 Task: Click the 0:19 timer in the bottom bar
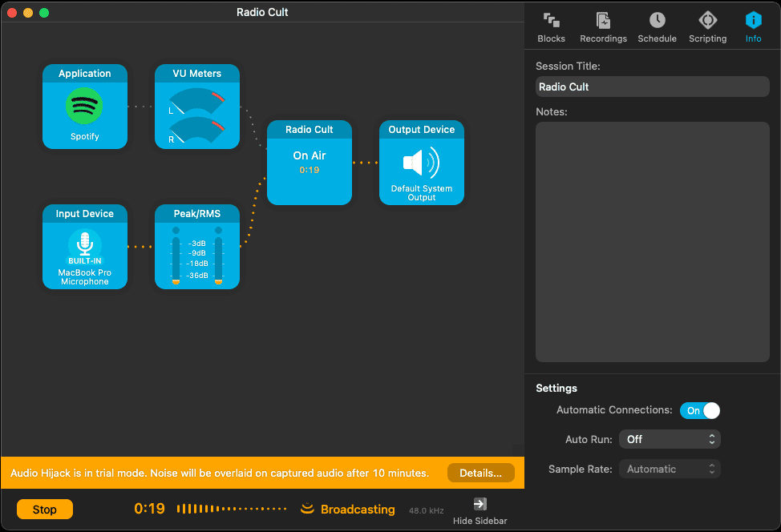[149, 509]
